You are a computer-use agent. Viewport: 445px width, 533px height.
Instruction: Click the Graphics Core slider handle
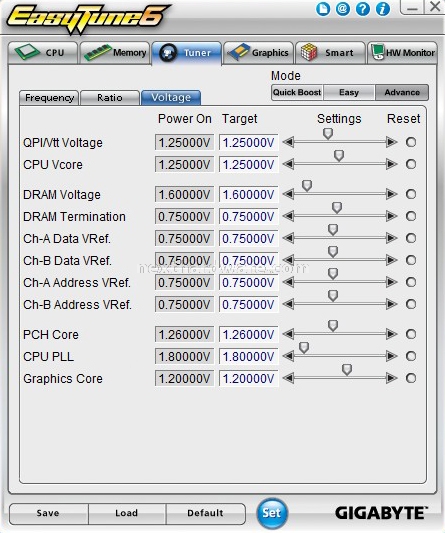pos(347,369)
